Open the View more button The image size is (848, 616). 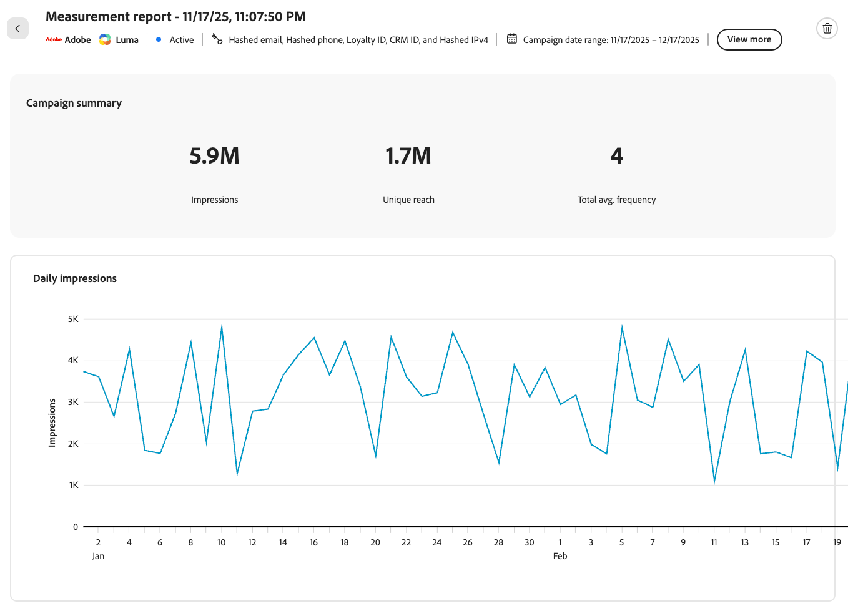749,39
